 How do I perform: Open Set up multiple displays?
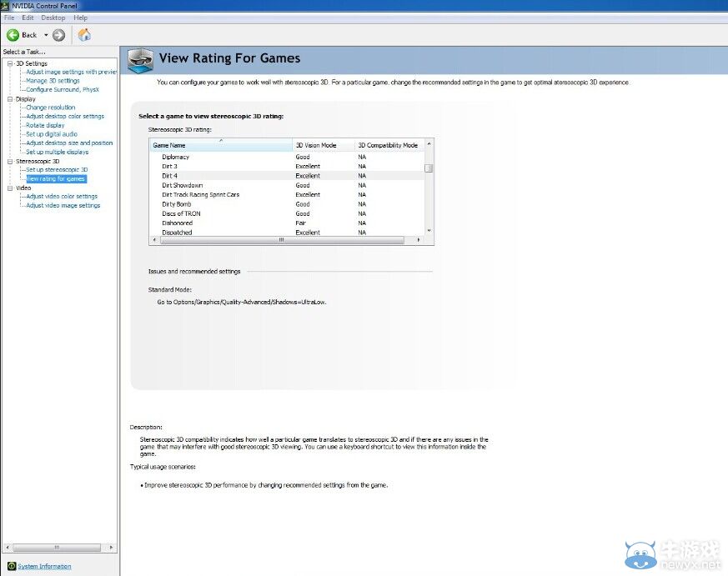[x=57, y=152]
